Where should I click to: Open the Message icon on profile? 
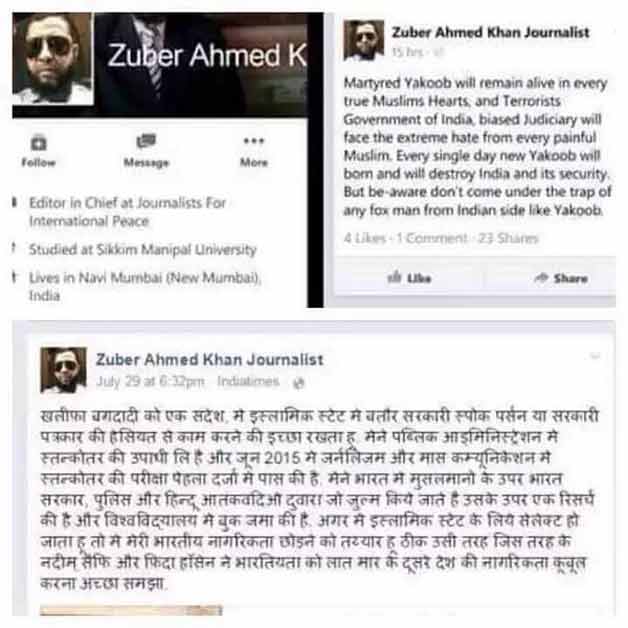(x=146, y=141)
